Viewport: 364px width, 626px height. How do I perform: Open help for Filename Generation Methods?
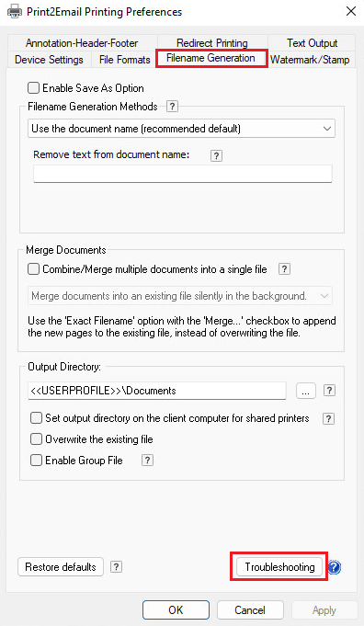pos(172,107)
